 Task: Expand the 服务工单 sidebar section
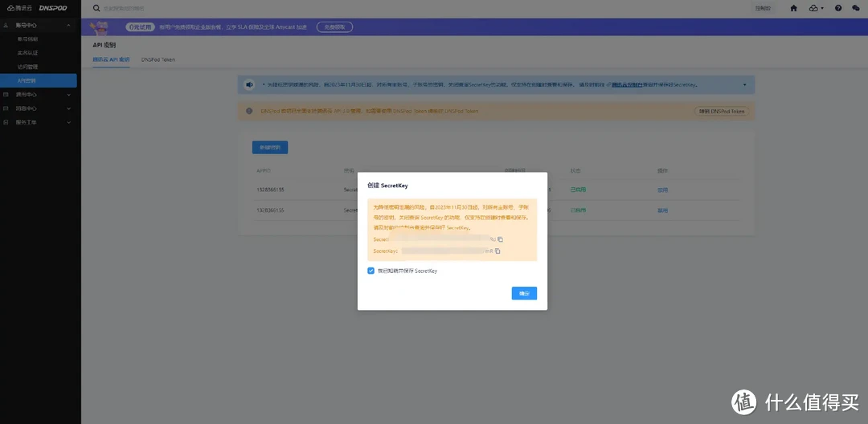[69, 122]
